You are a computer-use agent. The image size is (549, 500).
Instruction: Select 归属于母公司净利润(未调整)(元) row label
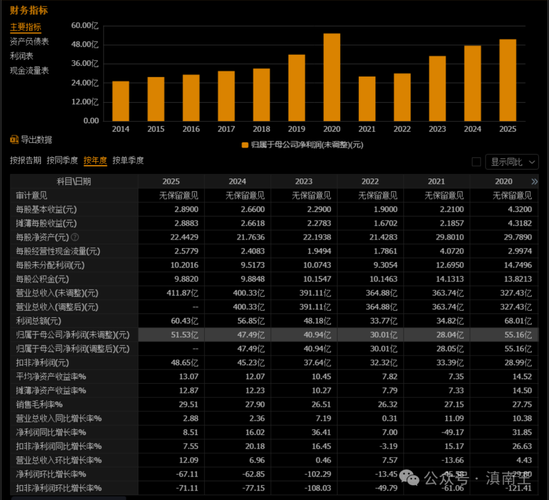tap(73, 335)
